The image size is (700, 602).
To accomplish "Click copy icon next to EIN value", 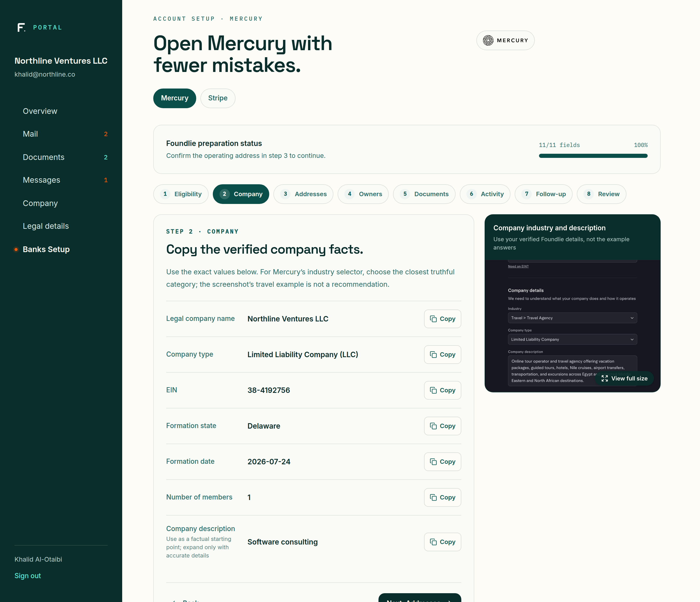I will coord(433,390).
